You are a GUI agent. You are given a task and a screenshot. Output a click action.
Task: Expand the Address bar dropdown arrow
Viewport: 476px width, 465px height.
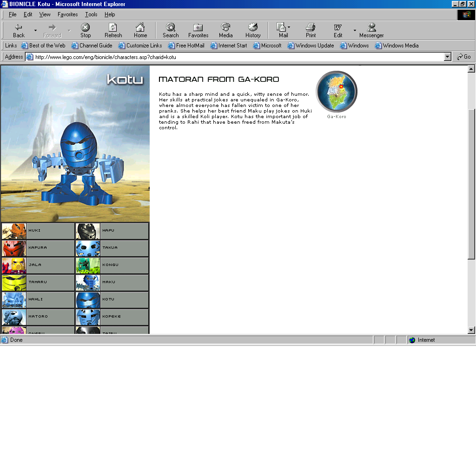pos(448,57)
